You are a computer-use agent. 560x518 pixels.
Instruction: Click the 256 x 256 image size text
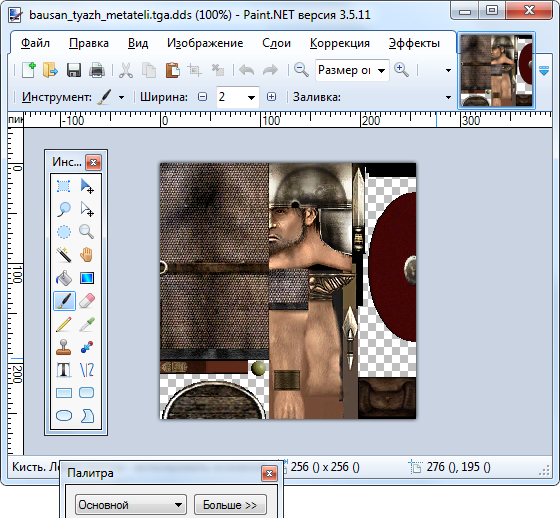pyautogui.click(x=325, y=467)
